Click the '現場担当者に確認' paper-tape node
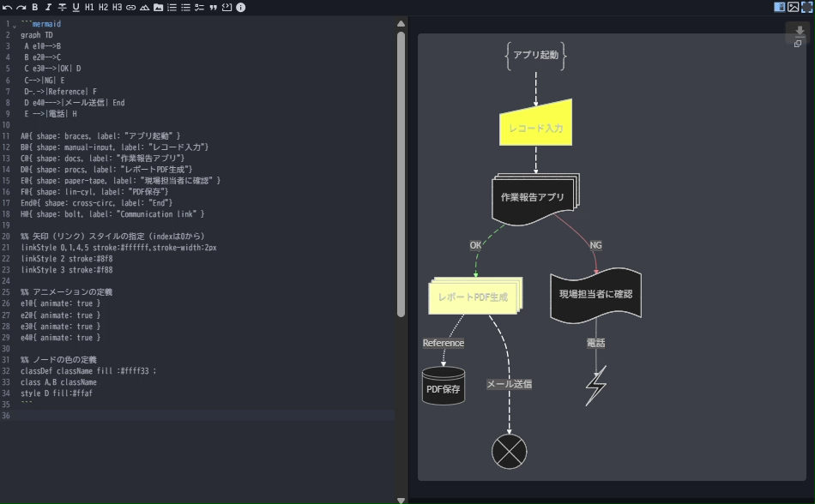The image size is (815, 504). pos(595,295)
